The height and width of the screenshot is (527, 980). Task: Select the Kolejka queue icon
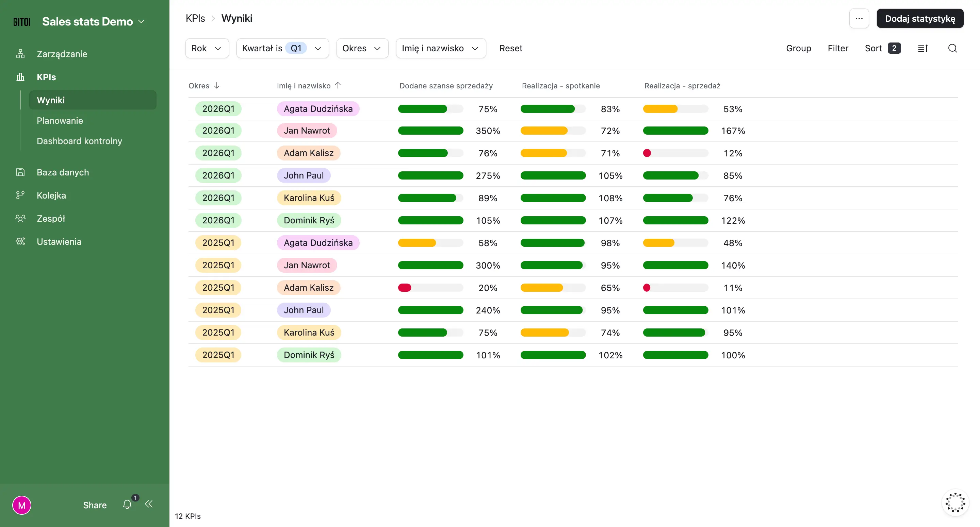(x=20, y=195)
